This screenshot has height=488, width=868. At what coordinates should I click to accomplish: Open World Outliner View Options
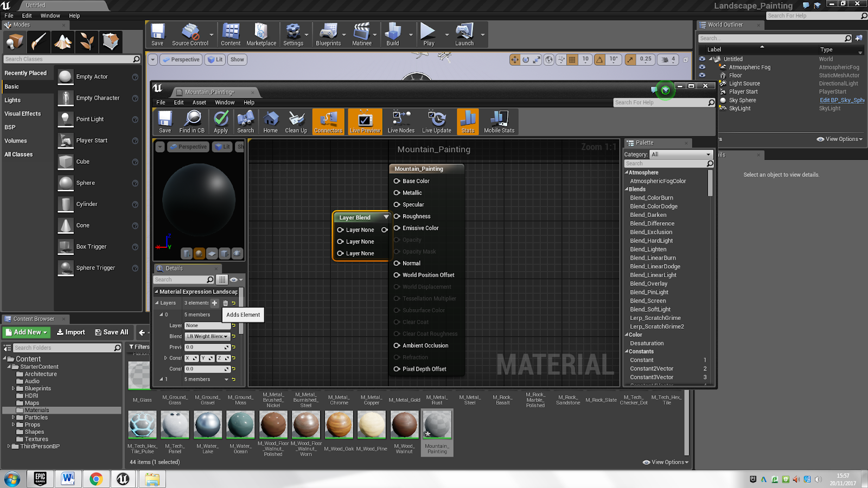tap(839, 139)
